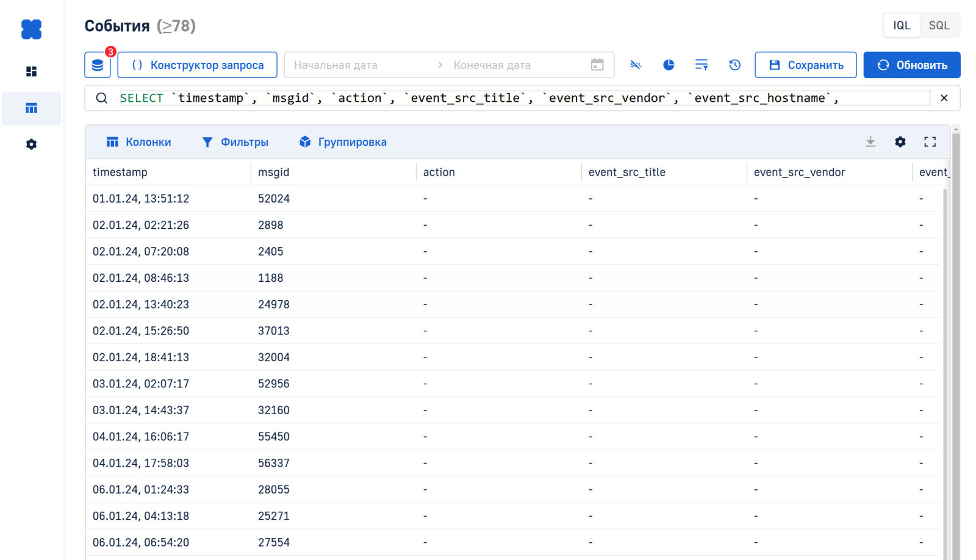Click the Сохранить button

pos(805,65)
